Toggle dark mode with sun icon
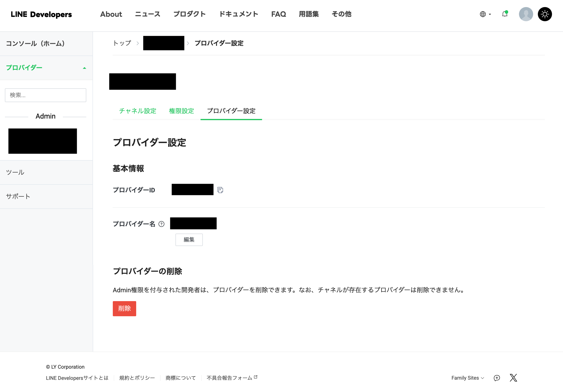This screenshot has height=392, width=563. point(545,14)
